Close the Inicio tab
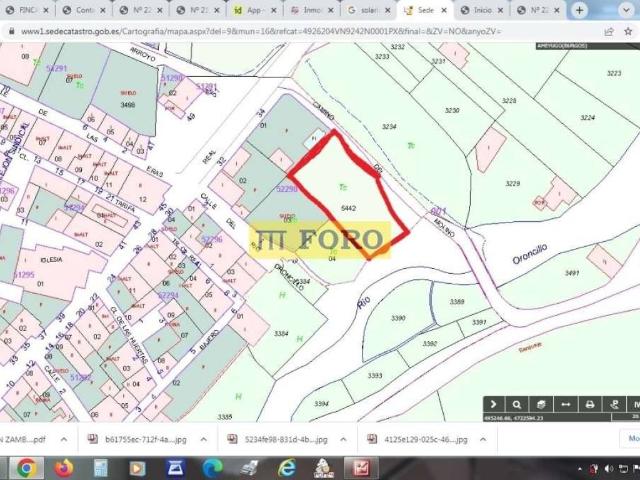 point(500,11)
